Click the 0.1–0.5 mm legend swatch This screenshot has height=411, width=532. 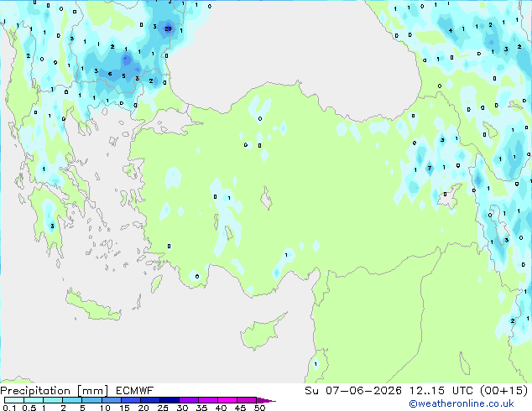14,400
